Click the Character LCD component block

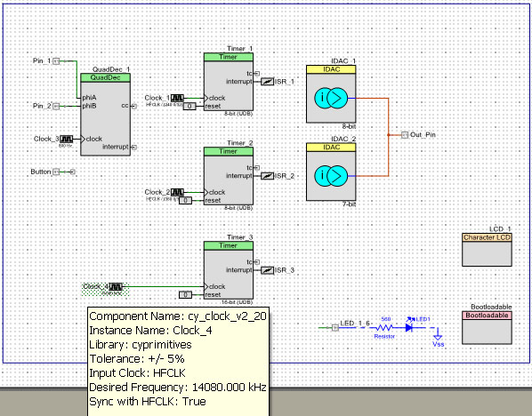tap(487, 250)
